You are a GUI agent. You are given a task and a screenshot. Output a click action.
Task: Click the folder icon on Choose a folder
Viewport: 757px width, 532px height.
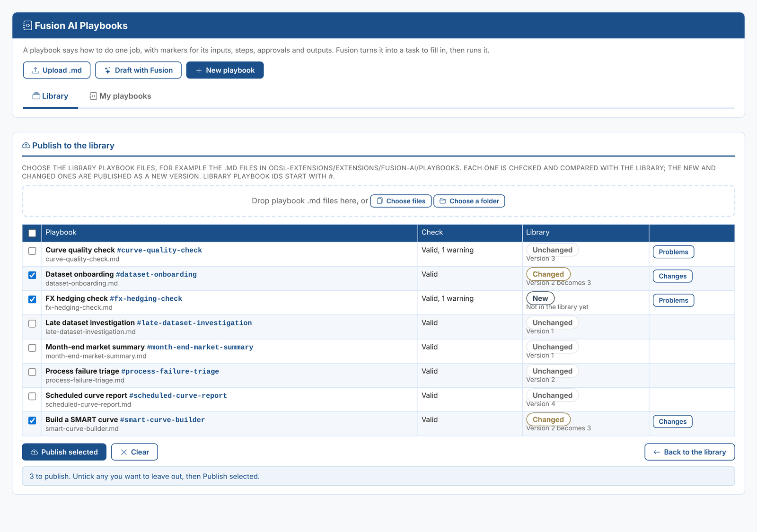(x=443, y=201)
